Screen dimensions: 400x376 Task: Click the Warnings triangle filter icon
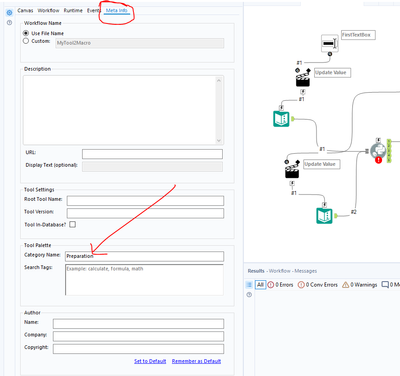click(346, 285)
